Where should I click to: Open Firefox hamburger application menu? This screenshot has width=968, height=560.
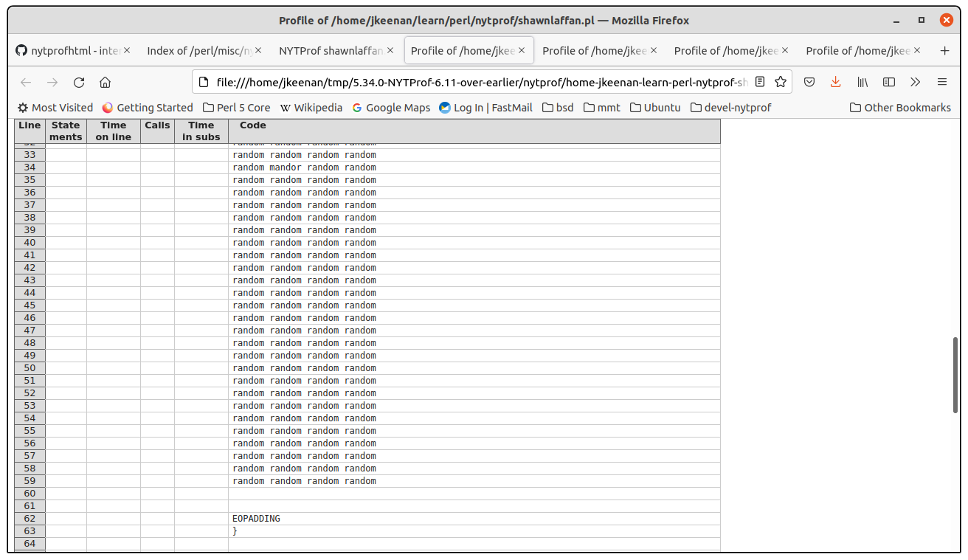(942, 82)
